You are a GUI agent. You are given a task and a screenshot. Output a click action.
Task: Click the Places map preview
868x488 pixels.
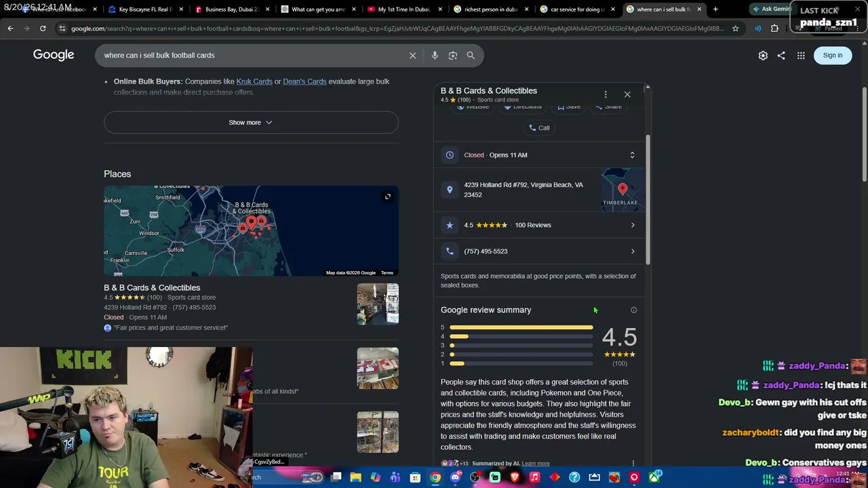point(251,231)
